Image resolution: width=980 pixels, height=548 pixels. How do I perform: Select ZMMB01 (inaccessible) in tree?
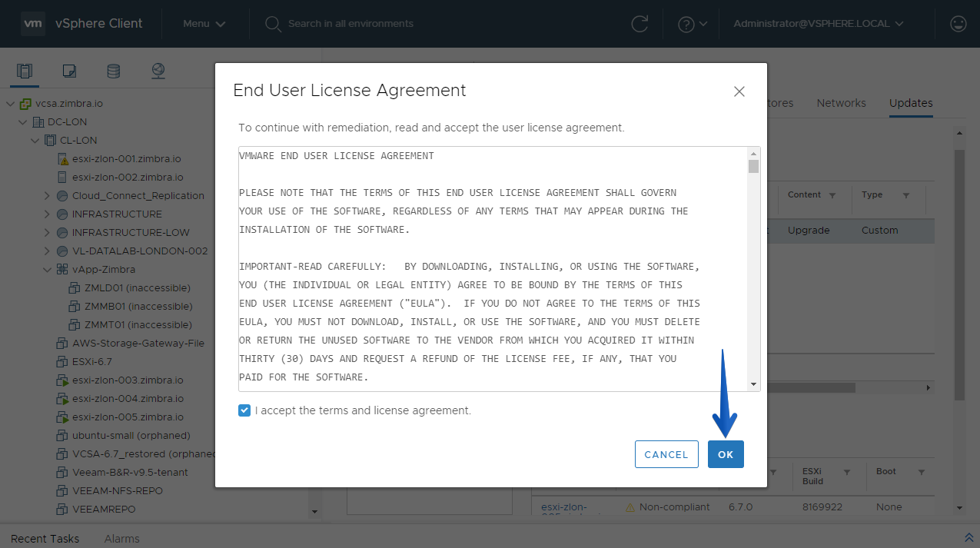[138, 307]
